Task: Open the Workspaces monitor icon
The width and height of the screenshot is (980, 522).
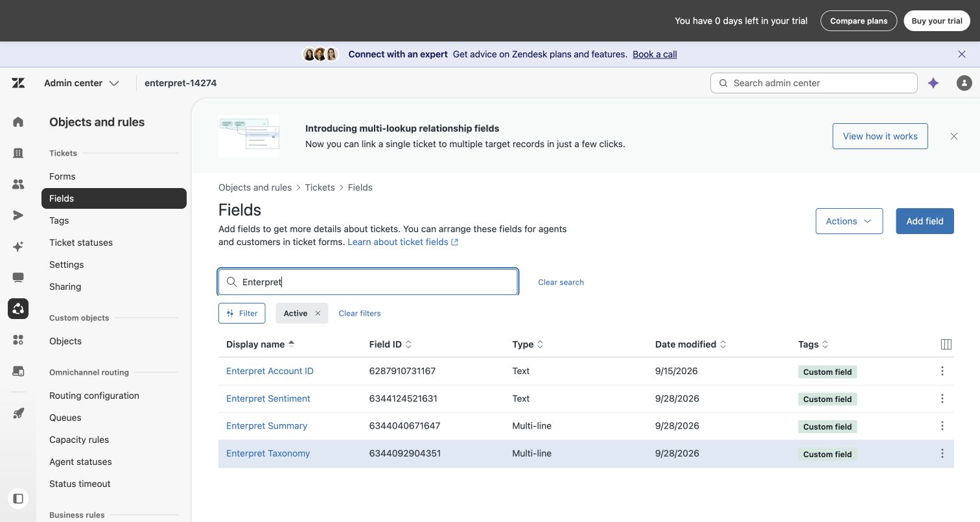Action: pyautogui.click(x=18, y=278)
